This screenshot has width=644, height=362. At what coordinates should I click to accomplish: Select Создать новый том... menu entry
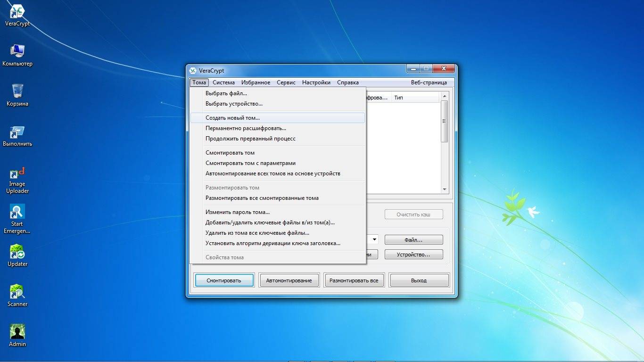(x=278, y=118)
